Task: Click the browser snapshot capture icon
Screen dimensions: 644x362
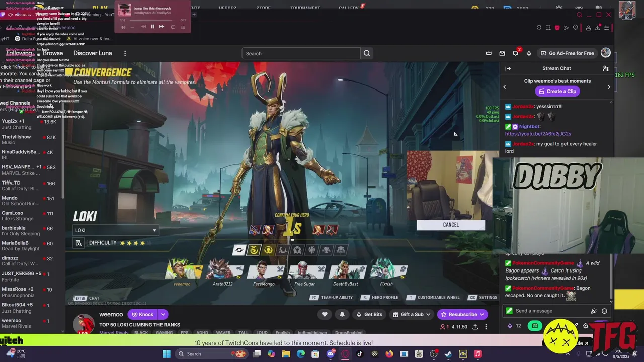Action: (x=548, y=28)
